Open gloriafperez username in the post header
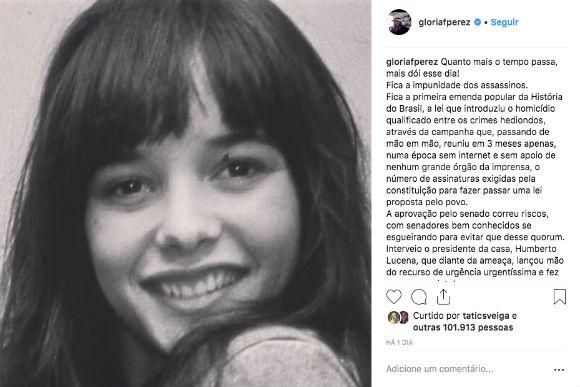This screenshot has width=580, height=387. pos(444,22)
